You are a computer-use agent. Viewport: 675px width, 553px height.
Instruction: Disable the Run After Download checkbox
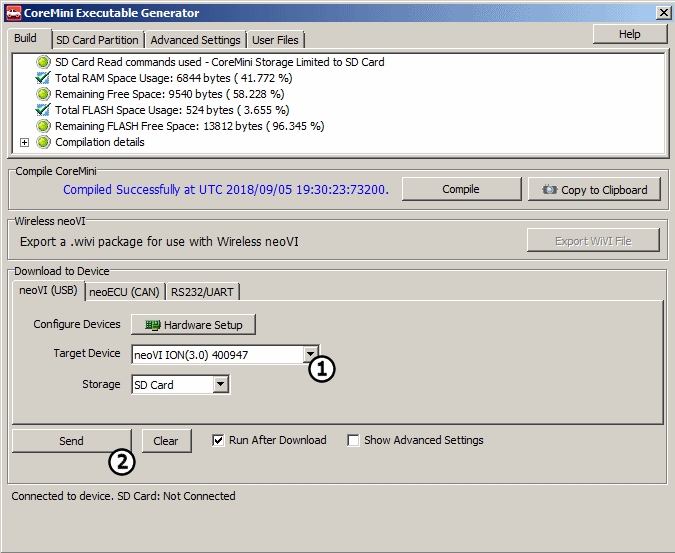[x=219, y=440]
